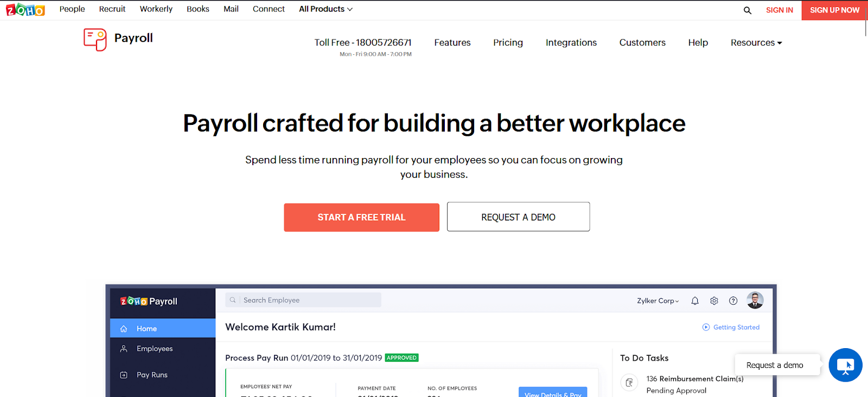Click the Pending Approval text
The image size is (868, 397).
tap(676, 390)
